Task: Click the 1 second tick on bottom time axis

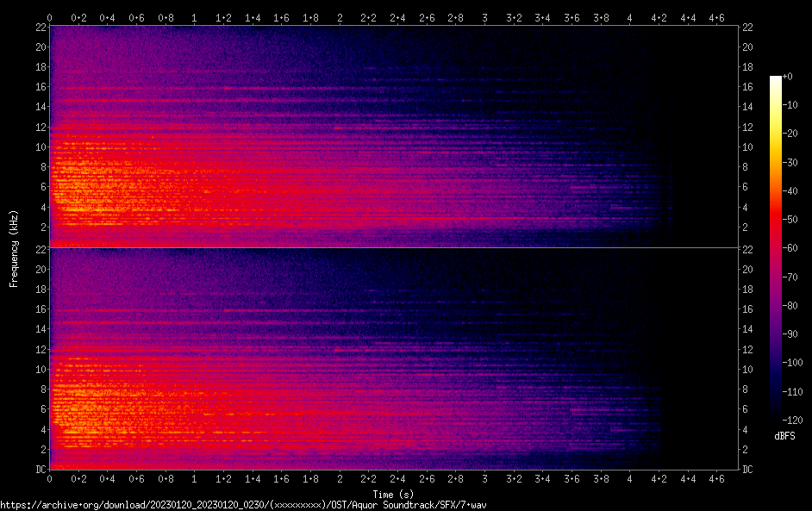Action: pyautogui.click(x=195, y=478)
